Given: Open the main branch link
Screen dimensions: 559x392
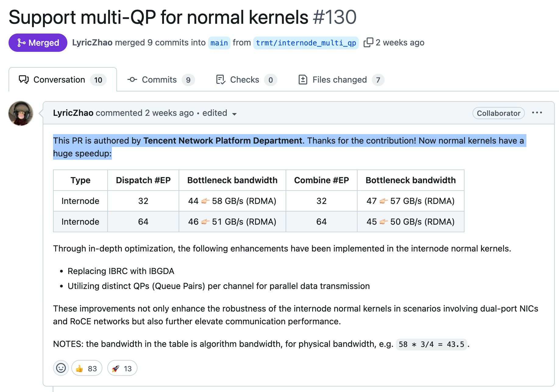Looking at the screenshot, I should tap(219, 43).
